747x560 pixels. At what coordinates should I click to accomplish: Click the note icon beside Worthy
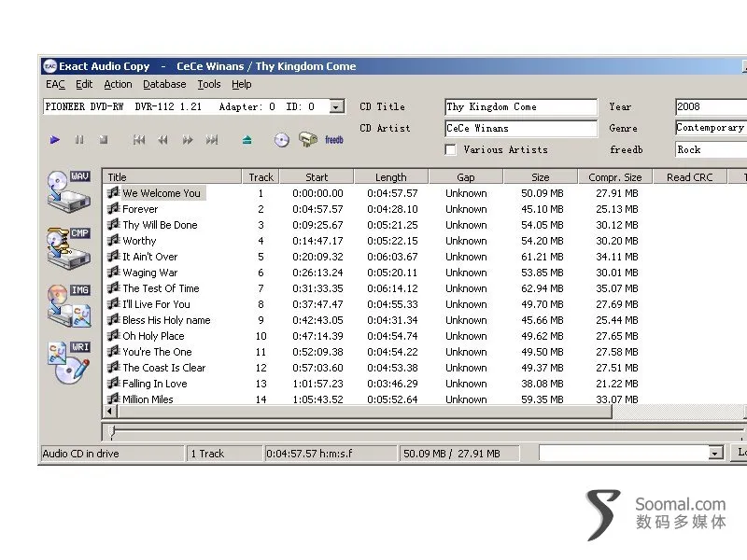(x=113, y=240)
